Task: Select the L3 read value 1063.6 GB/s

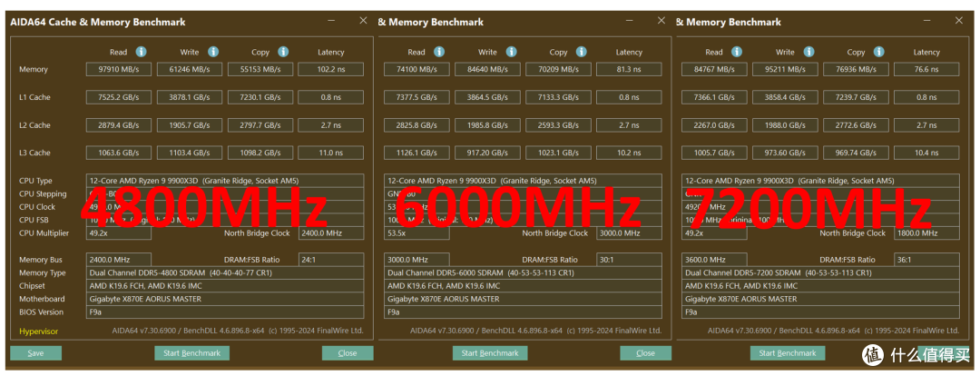Action: click(119, 153)
